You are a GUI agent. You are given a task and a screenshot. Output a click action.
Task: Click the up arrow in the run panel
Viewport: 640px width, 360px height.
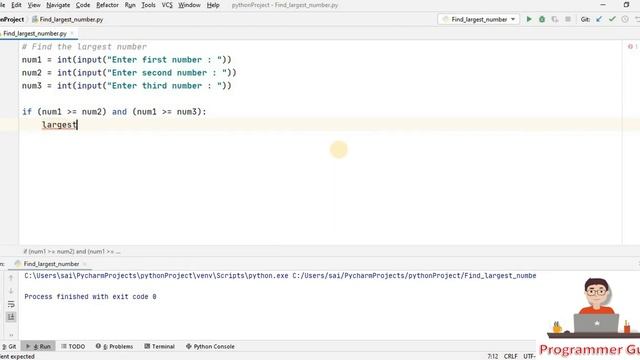pos(11,278)
